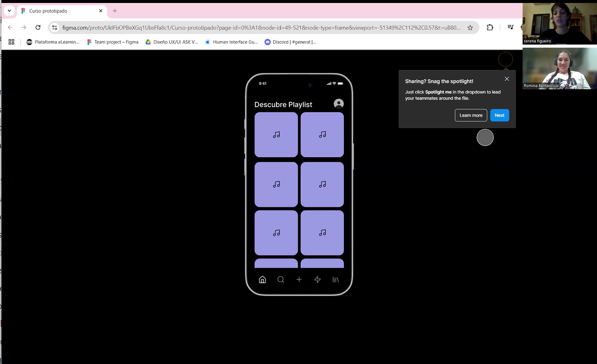
Task: Tap the home icon in phone navbar
Action: point(263,280)
